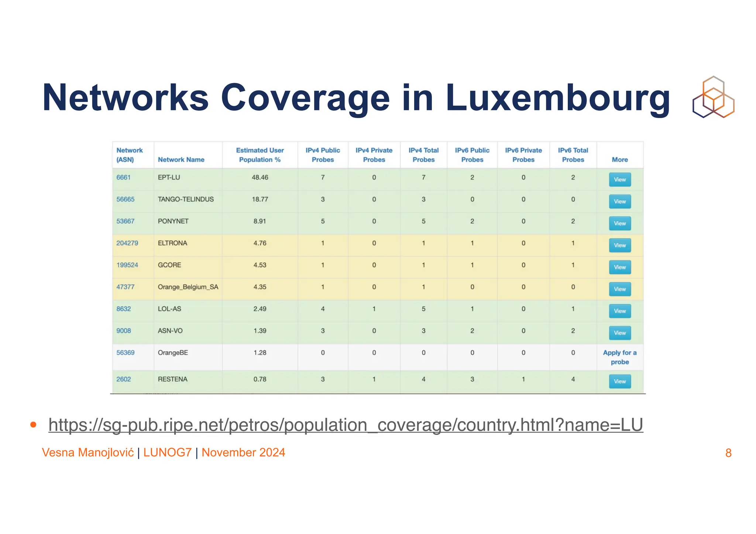Viewport: 756px width, 534px height.
Task: Click View button for ELTRONA row
Action: pos(620,245)
